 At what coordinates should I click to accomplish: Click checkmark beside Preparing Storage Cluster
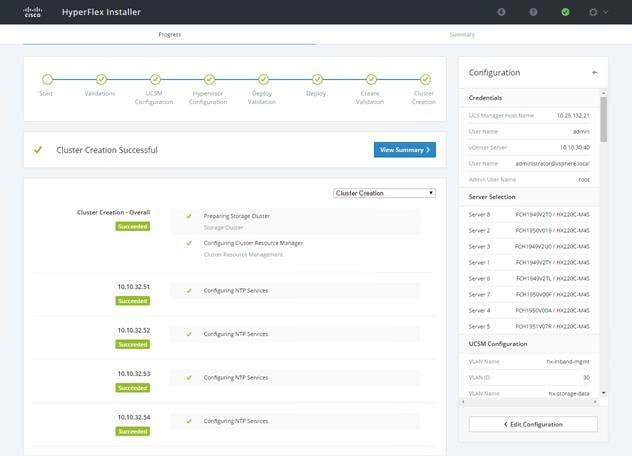(x=189, y=216)
